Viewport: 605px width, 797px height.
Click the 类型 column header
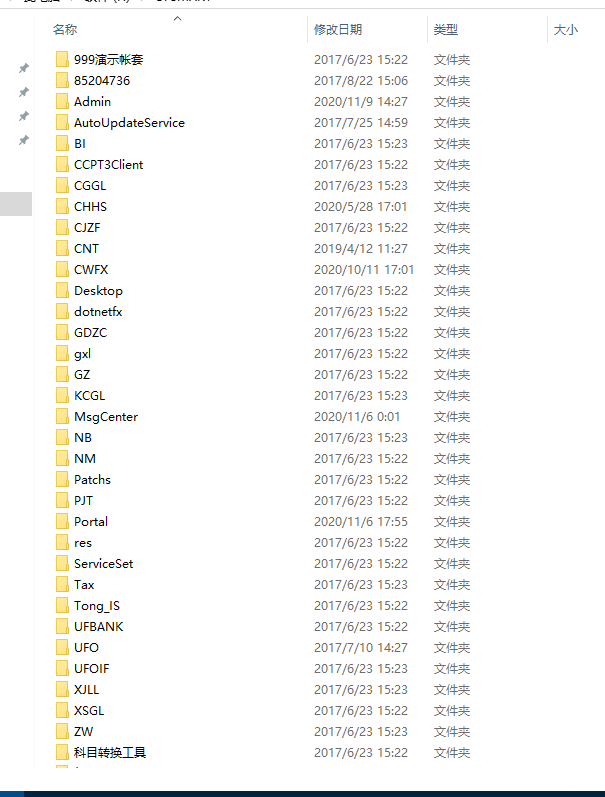pyautogui.click(x=446, y=30)
